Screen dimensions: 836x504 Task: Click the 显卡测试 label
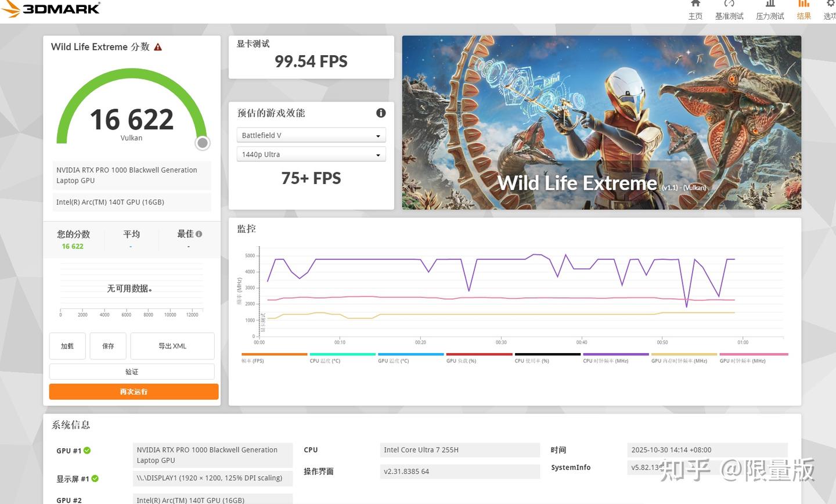tap(253, 44)
